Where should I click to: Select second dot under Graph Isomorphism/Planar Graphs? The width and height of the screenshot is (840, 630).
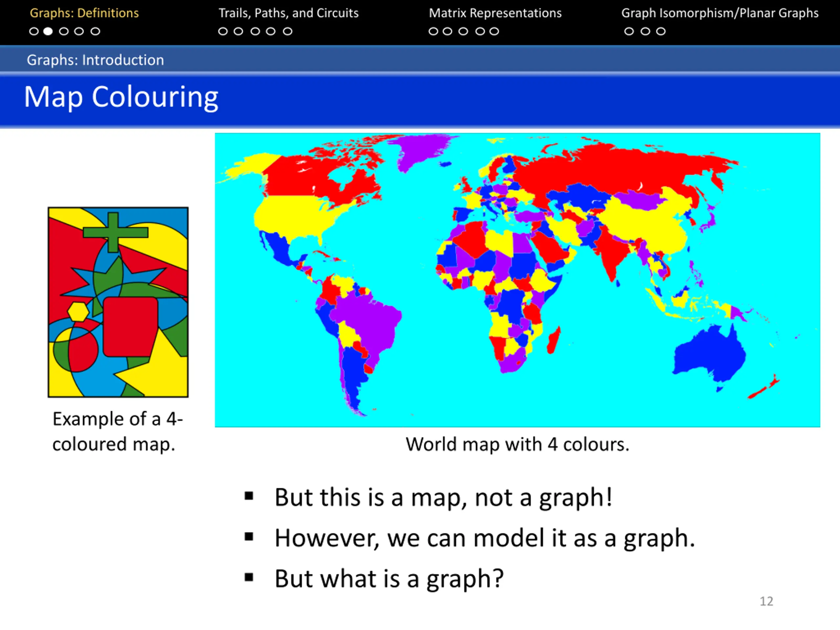645,31
